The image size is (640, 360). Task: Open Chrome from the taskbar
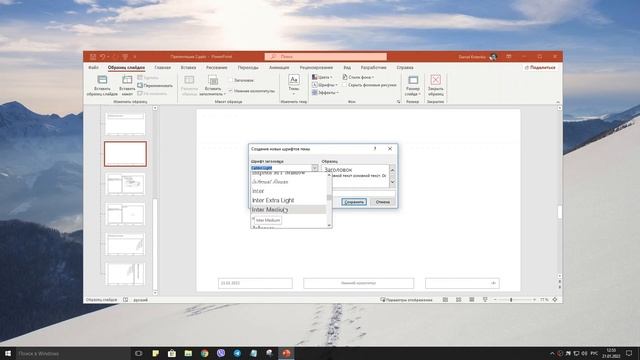click(x=204, y=353)
